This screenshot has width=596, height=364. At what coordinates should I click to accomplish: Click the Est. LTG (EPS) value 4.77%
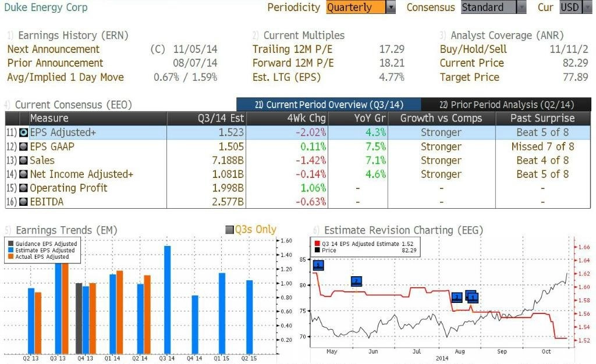point(392,77)
